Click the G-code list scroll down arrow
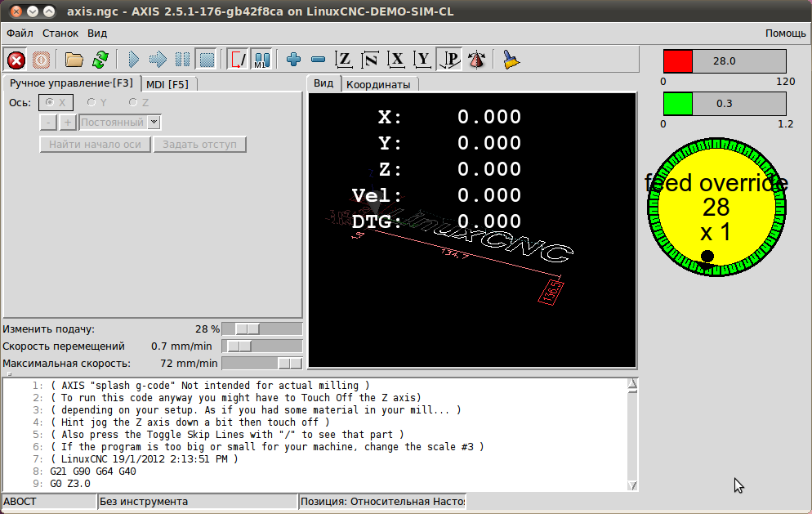 pyautogui.click(x=632, y=485)
